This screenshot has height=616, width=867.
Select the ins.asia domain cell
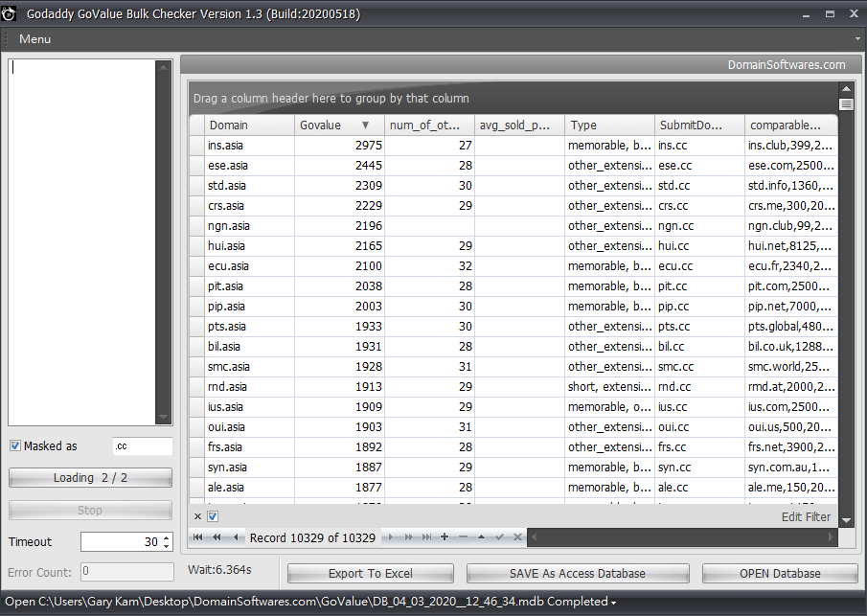[x=249, y=146]
